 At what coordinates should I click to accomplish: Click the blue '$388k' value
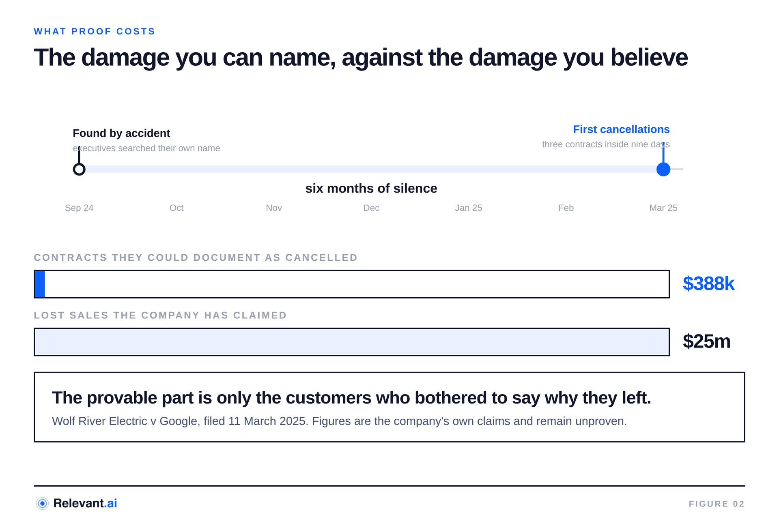(708, 283)
